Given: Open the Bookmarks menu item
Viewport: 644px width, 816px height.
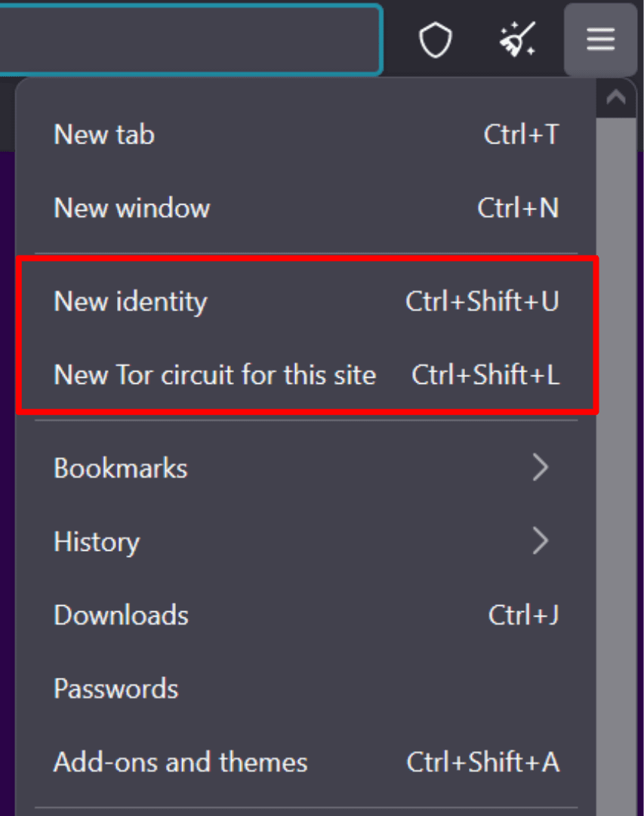Looking at the screenshot, I should point(121,468).
